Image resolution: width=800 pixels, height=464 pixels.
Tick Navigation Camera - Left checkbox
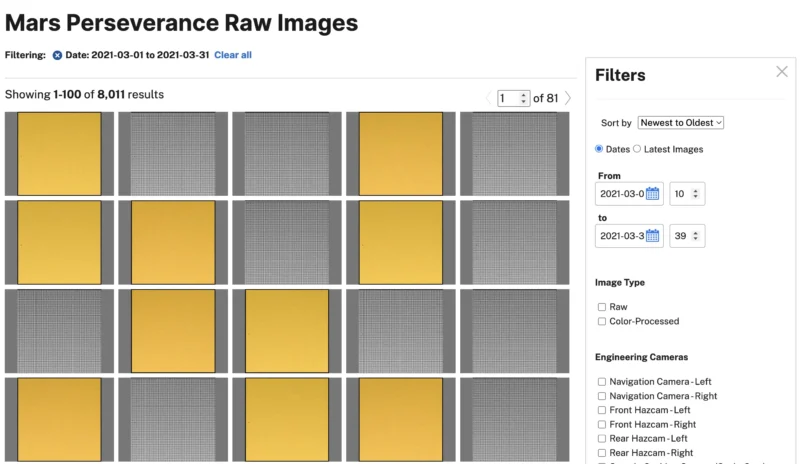(x=602, y=382)
